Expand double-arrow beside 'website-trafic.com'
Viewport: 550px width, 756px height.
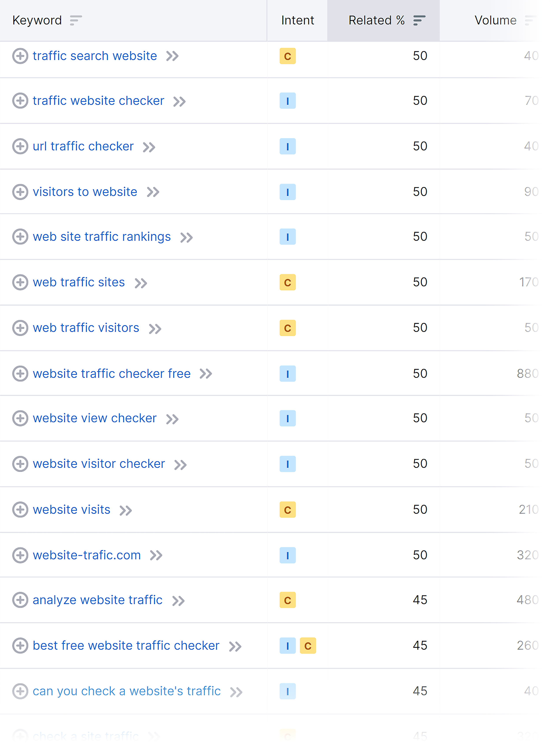(x=156, y=556)
